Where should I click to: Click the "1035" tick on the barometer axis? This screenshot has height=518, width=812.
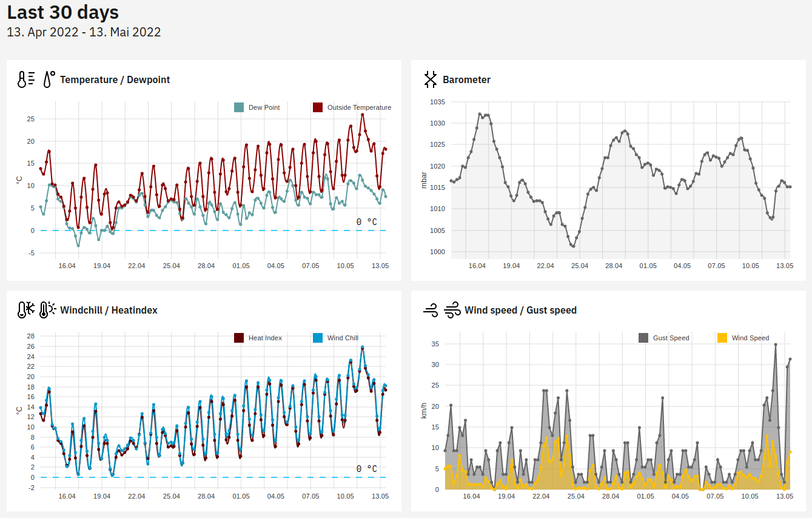point(437,102)
